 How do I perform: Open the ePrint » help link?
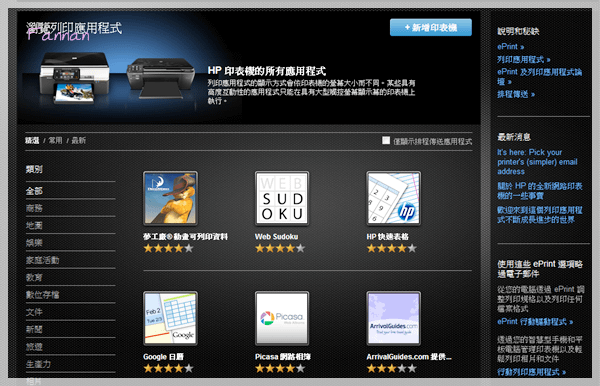[510, 47]
